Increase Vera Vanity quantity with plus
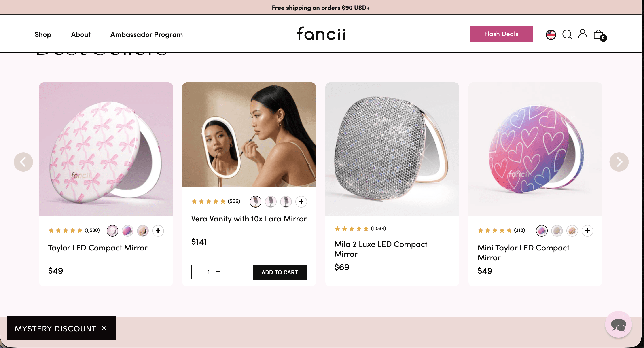 [218, 272]
